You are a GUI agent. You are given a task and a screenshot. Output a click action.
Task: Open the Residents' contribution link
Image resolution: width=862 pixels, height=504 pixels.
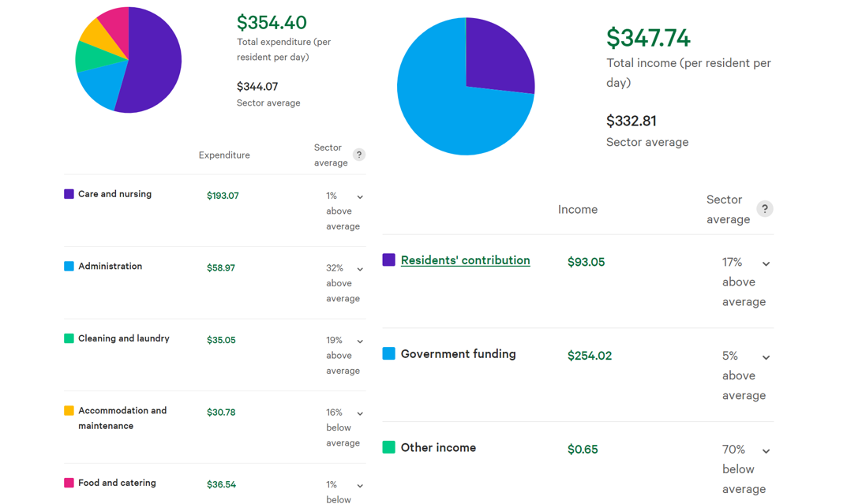tap(465, 260)
